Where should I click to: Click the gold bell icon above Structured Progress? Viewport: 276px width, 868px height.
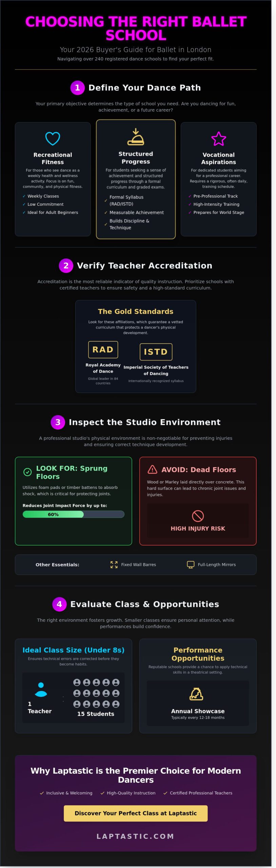pos(136,137)
